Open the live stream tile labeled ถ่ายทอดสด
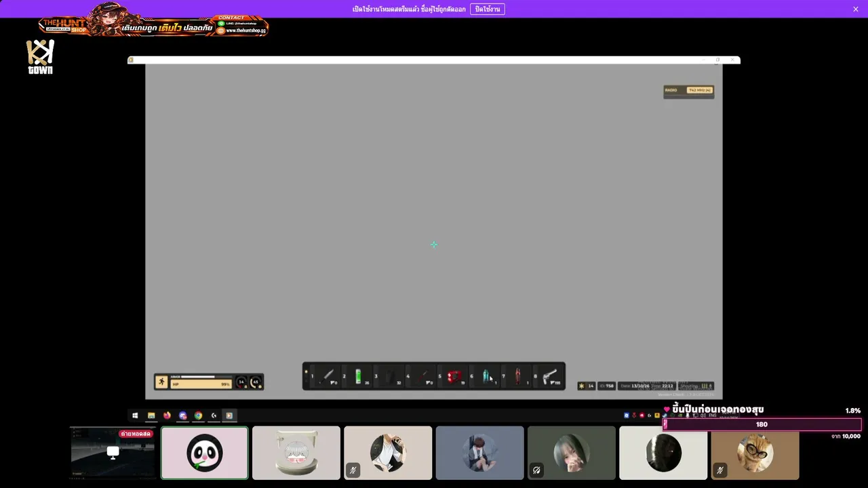The image size is (868, 488). click(x=113, y=453)
